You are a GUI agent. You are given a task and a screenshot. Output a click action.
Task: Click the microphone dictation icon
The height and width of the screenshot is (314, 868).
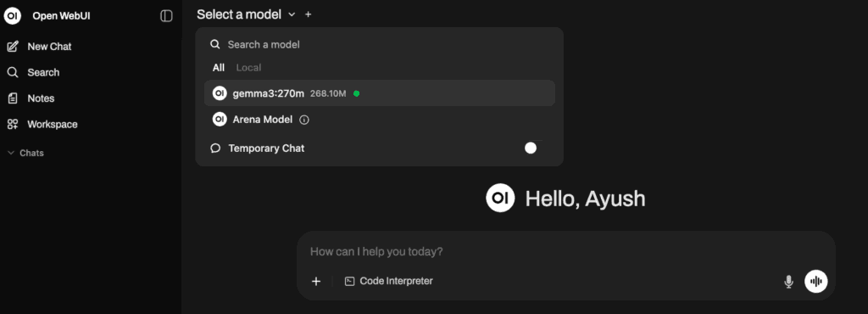pos(788,281)
